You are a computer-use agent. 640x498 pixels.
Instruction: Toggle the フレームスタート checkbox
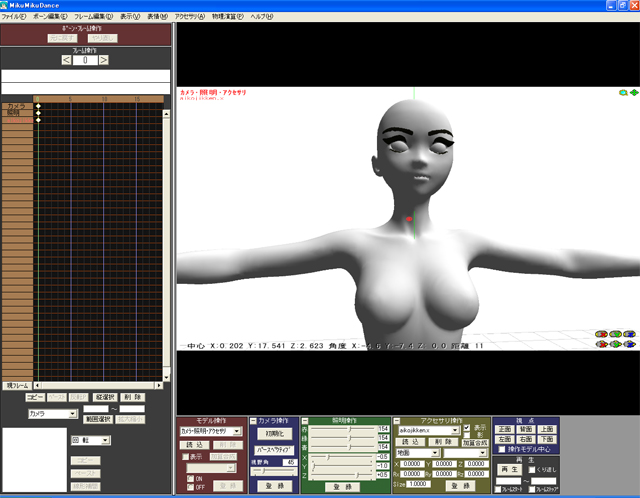(498, 489)
